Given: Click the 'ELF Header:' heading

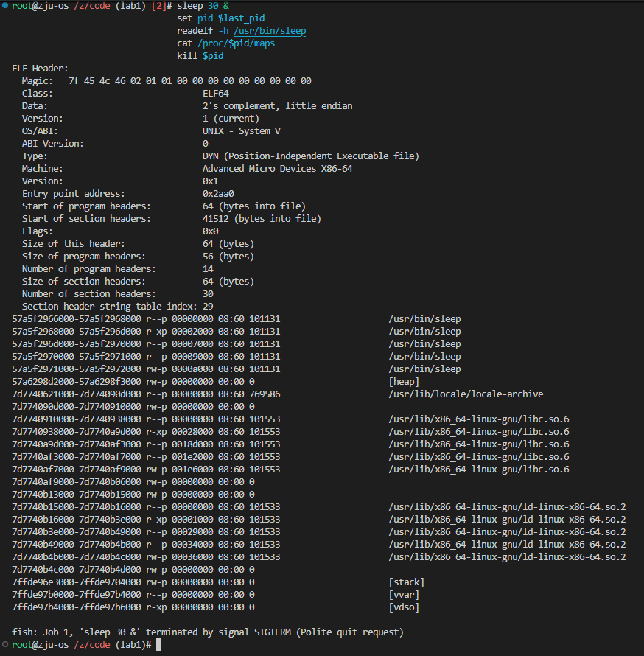Looking at the screenshot, I should coord(40,69).
